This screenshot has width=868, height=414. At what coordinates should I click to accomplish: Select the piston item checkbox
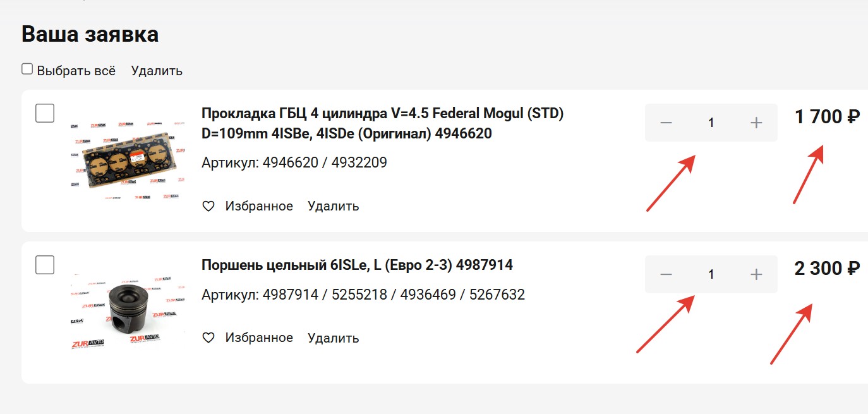point(45,265)
